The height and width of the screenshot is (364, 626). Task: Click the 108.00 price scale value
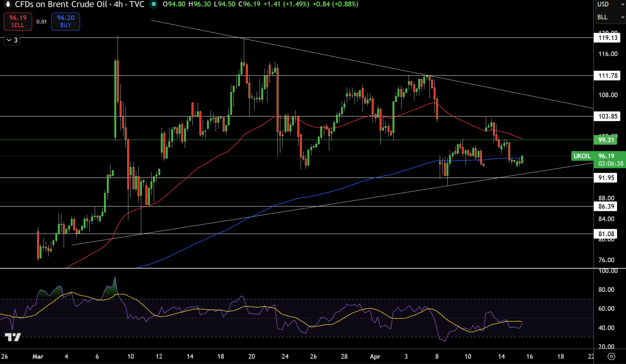(608, 95)
